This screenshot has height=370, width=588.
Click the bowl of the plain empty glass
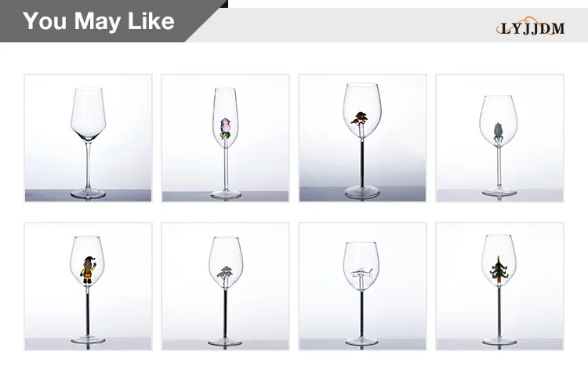[88, 114]
